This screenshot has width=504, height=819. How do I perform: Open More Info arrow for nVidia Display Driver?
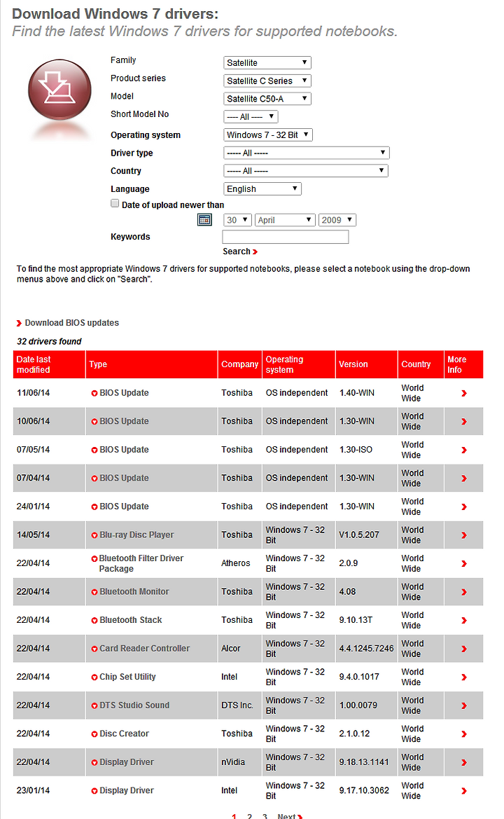tap(464, 762)
